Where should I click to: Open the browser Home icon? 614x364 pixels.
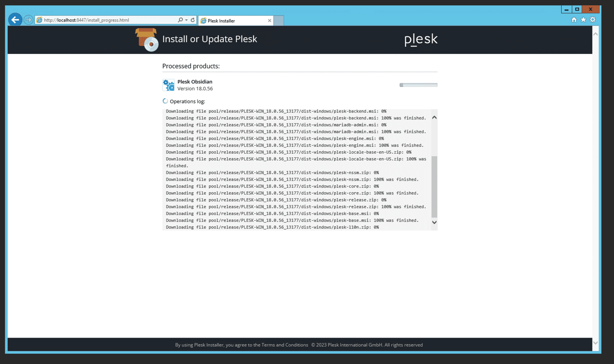(574, 20)
